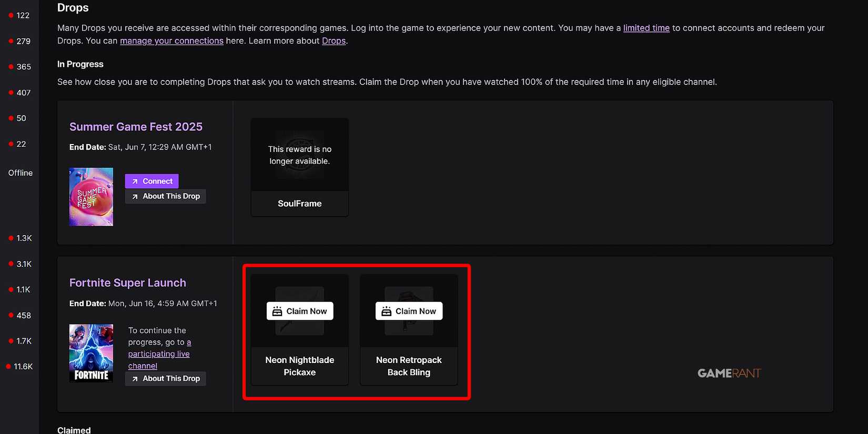Screen dimensions: 868x434
Task: Open sidebar channel with 365 viewers
Action: click(19, 67)
